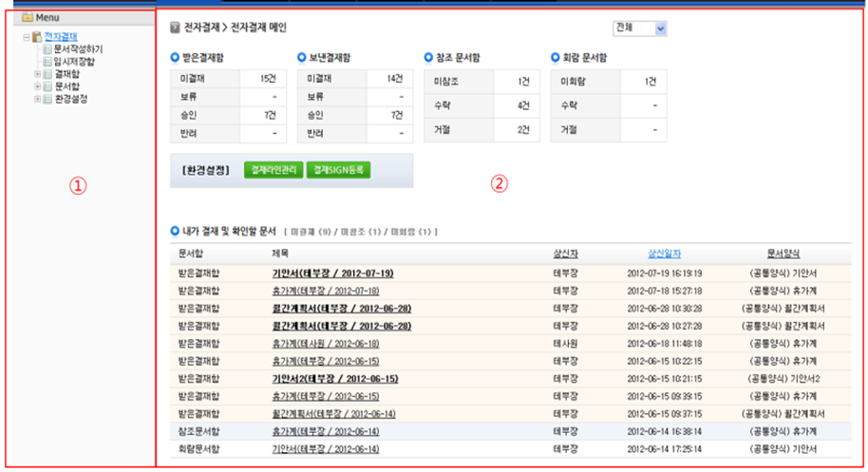Viewport: 868px width, 472px height.
Task: Select 환경설정 in the menu tree
Action: (x=71, y=99)
